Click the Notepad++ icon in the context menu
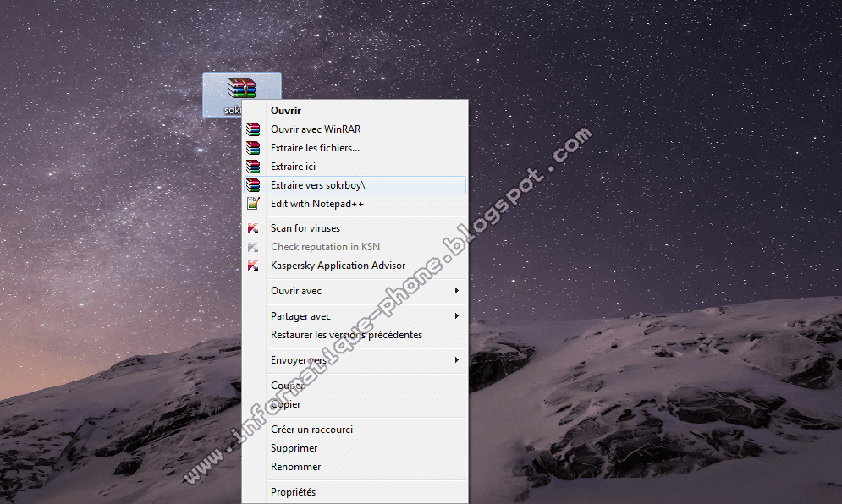 pyautogui.click(x=253, y=204)
